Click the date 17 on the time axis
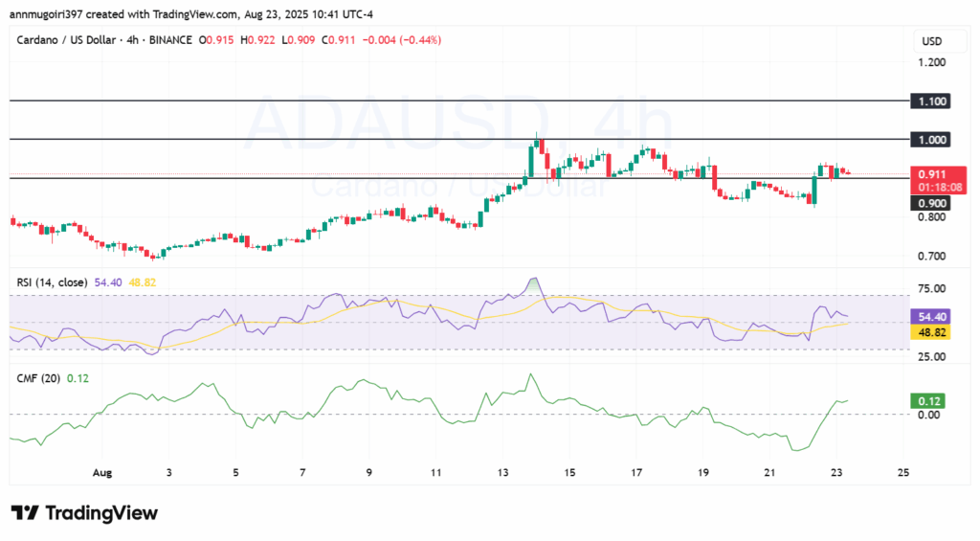This screenshot has height=541, width=980. 636,473
